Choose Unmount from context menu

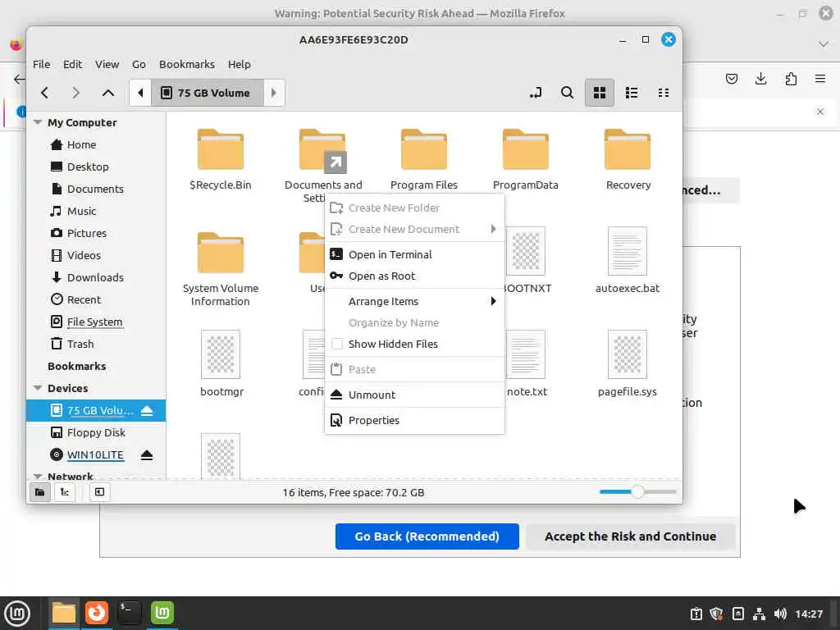pos(414,395)
